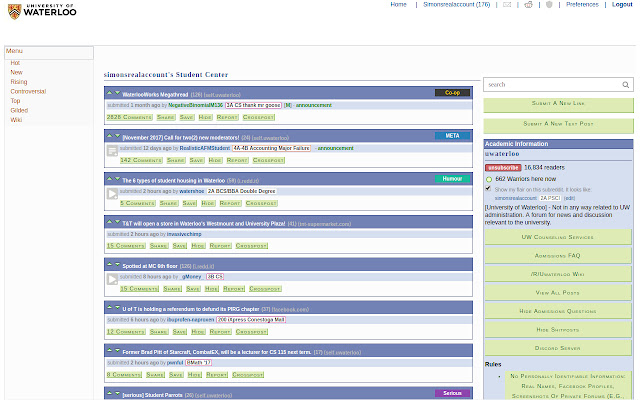Click the search magnifier icon

[x=625, y=85]
